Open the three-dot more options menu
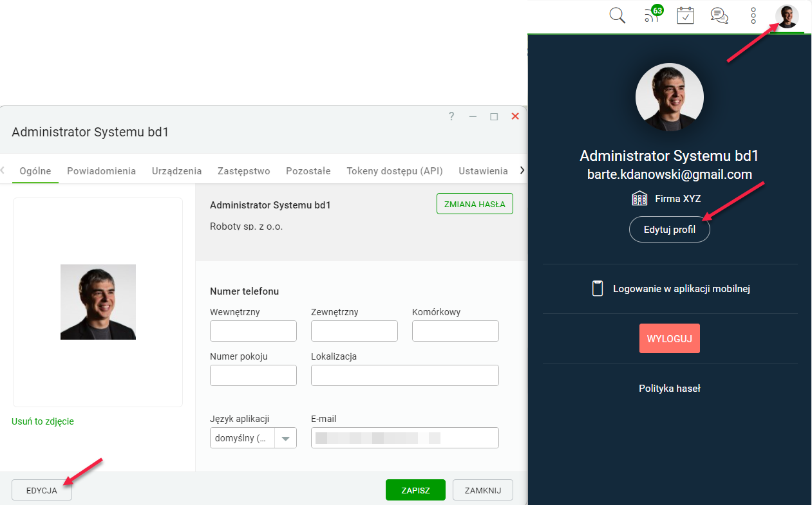The width and height of the screenshot is (812, 505). [x=753, y=15]
